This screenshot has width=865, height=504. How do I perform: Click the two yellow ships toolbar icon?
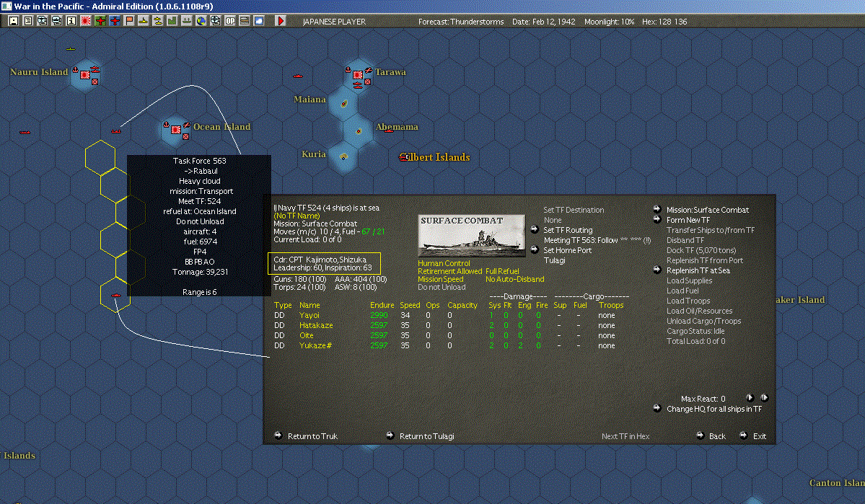coord(157,21)
